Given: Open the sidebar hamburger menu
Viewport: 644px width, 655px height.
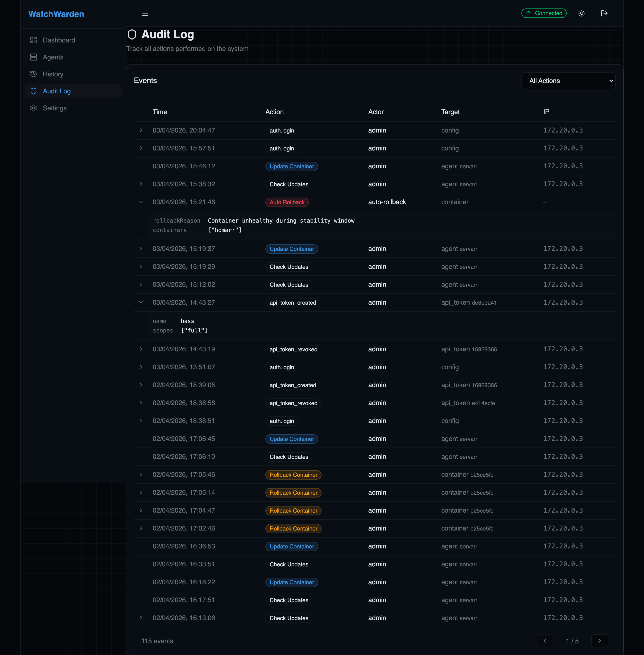Looking at the screenshot, I should (x=145, y=13).
